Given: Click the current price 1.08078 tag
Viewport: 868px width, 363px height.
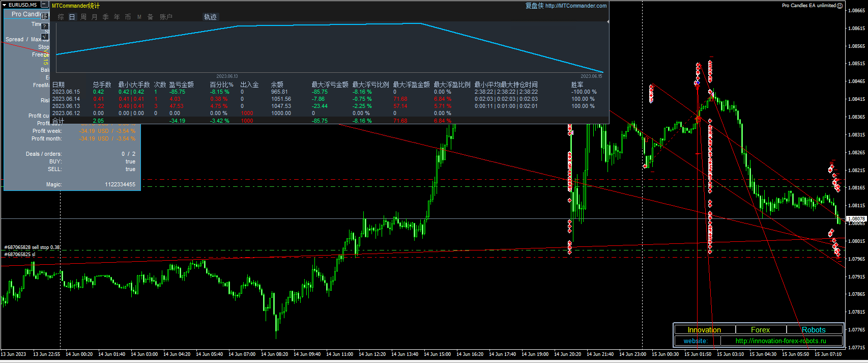Looking at the screenshot, I should click(x=856, y=219).
